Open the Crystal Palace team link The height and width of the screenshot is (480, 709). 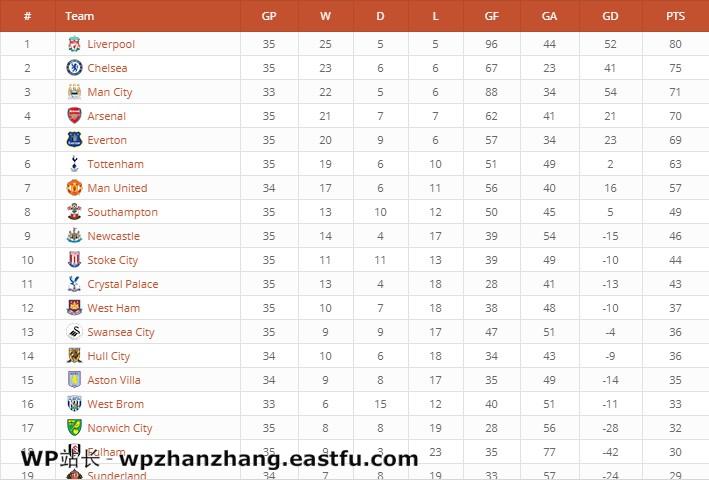tap(122, 284)
